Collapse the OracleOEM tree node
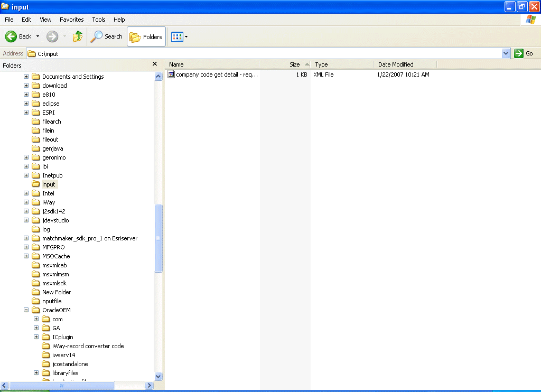 pyautogui.click(x=26, y=310)
